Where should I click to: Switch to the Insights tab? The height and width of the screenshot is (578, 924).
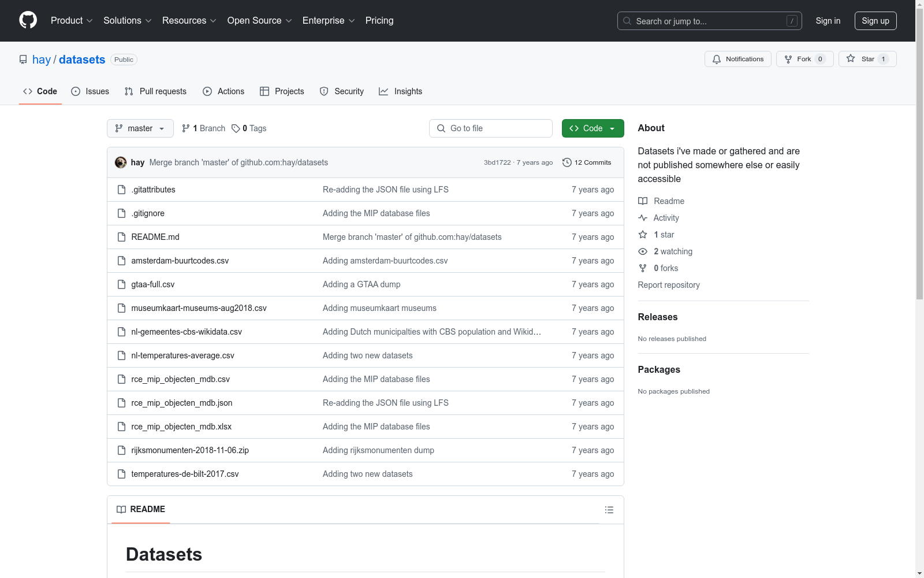pyautogui.click(x=401, y=91)
